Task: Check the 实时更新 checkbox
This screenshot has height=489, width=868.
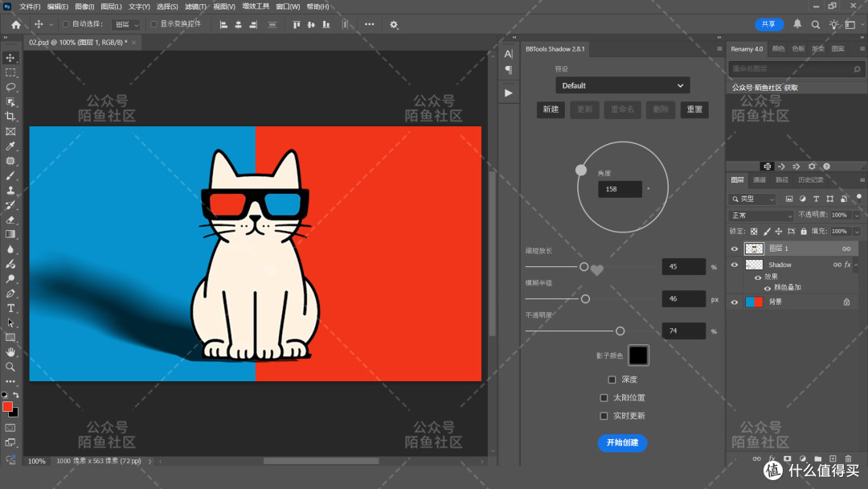Action: [604, 416]
